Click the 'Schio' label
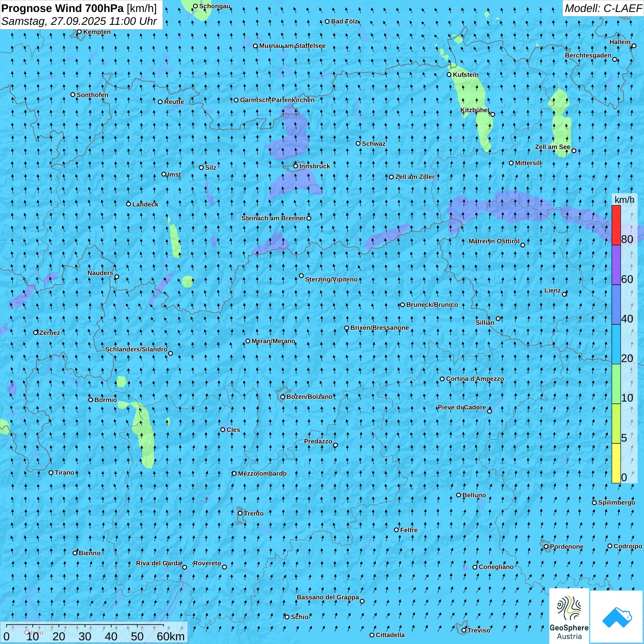Screen dimensions: 644x644 click(299, 617)
